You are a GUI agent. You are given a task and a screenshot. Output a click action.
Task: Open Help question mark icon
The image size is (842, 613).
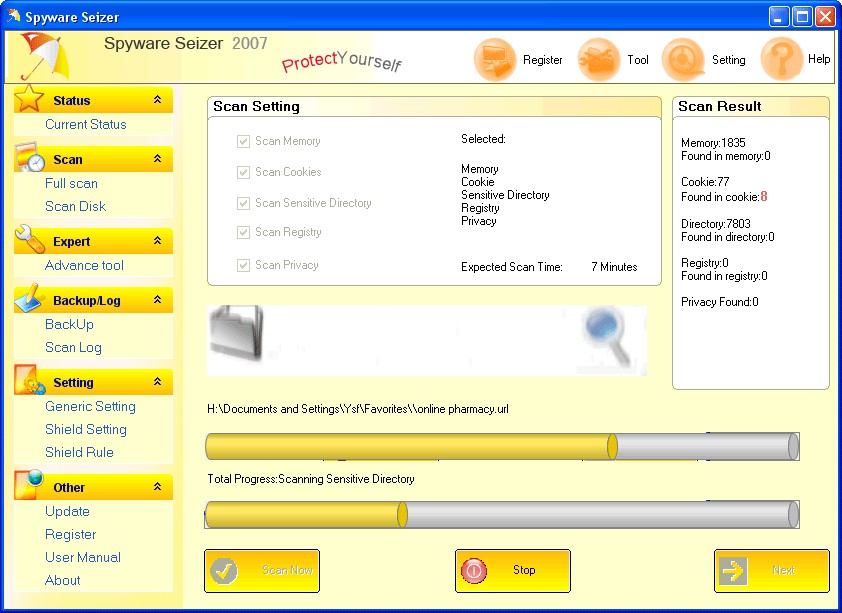point(781,60)
